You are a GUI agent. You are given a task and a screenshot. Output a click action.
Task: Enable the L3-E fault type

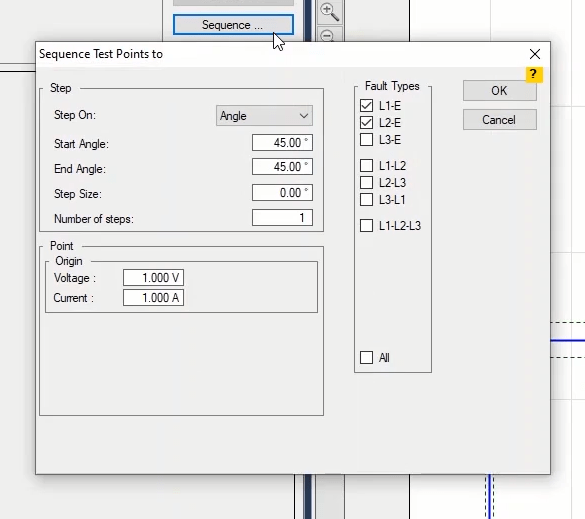click(366, 140)
